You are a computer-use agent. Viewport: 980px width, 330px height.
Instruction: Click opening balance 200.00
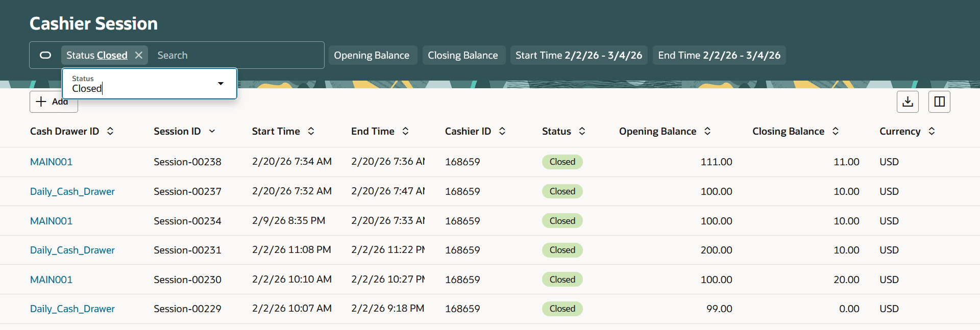[716, 250]
